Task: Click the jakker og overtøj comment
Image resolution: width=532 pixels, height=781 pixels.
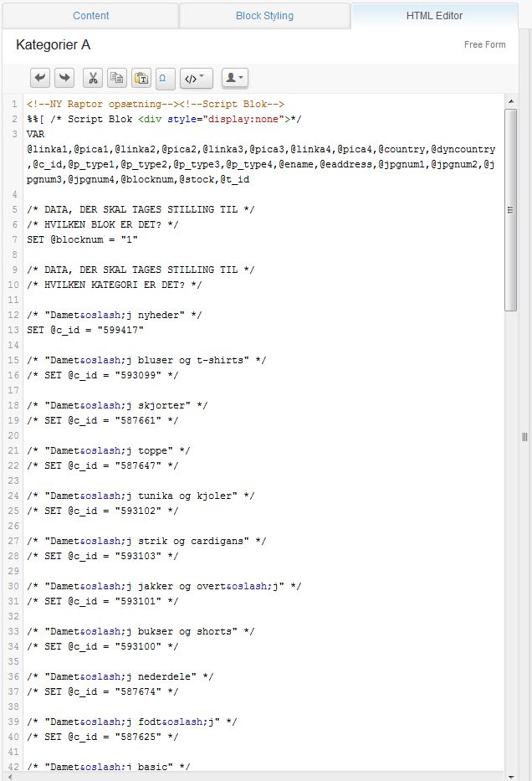Action: [x=164, y=586]
